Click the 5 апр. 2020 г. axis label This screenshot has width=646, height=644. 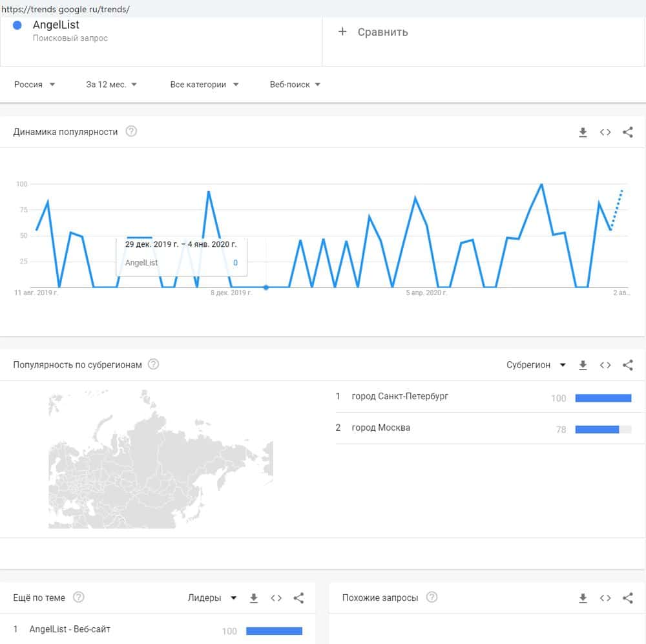pyautogui.click(x=426, y=293)
